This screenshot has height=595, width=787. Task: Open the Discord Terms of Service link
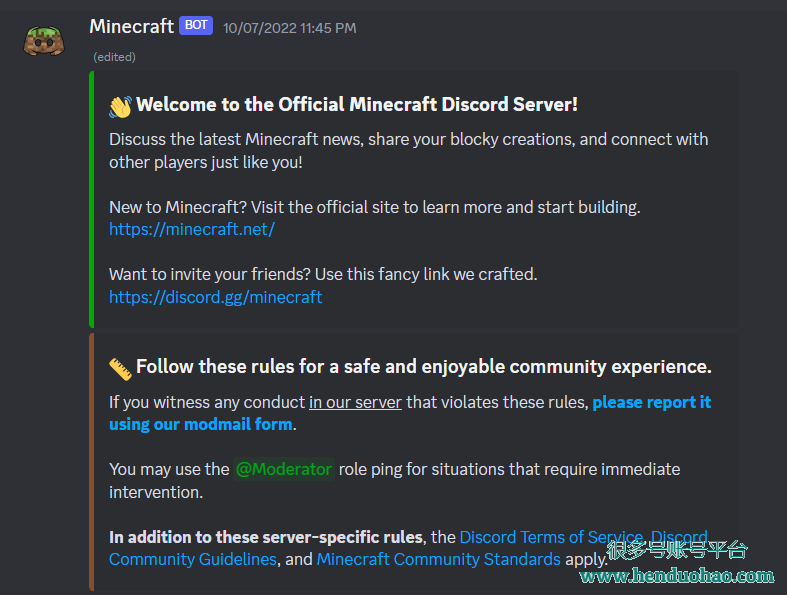551,537
